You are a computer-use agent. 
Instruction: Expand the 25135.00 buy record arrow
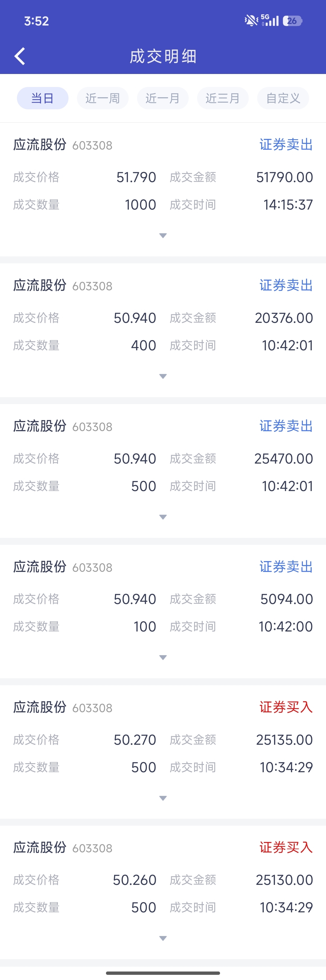click(x=163, y=798)
